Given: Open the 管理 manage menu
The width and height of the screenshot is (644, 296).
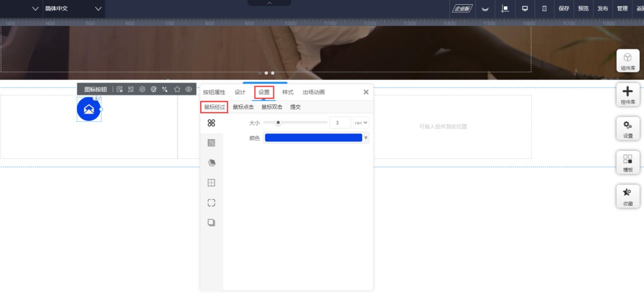Looking at the screenshot, I should point(622,9).
